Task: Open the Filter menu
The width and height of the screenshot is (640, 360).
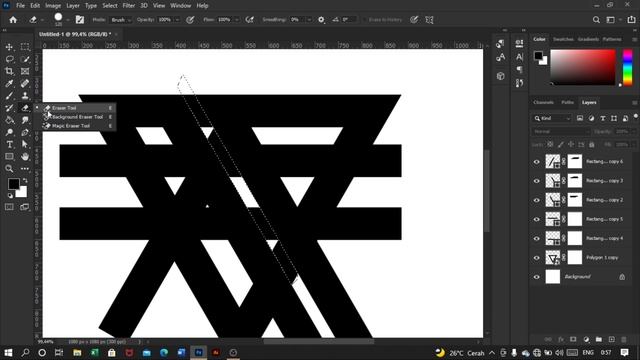Action: pyautogui.click(x=129, y=6)
